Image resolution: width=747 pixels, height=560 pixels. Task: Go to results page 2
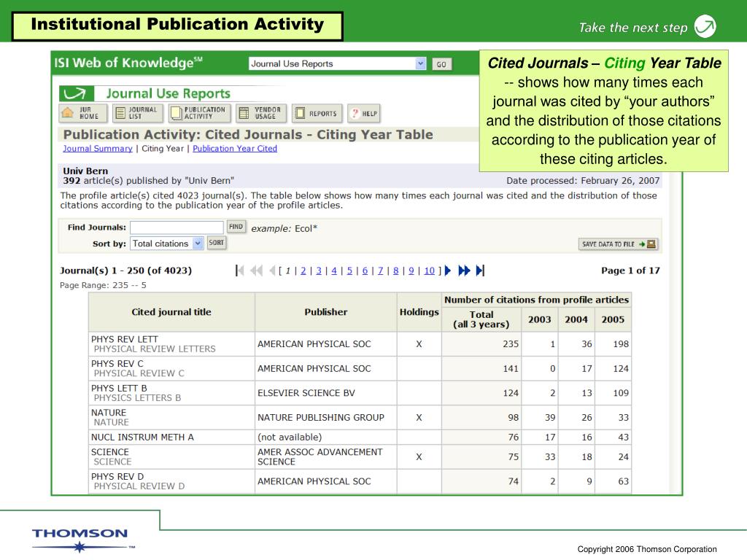(x=303, y=271)
